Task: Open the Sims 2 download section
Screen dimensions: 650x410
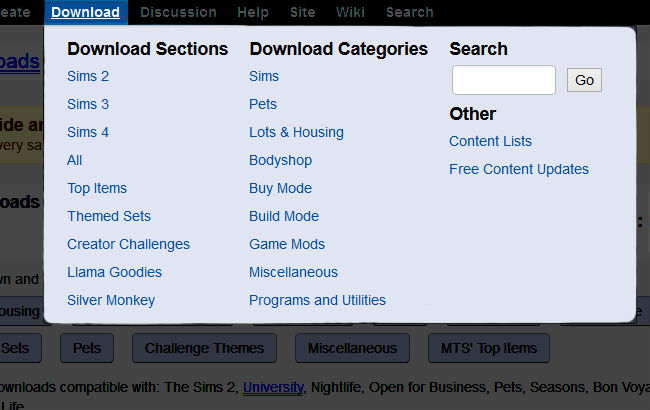Action: click(x=88, y=76)
